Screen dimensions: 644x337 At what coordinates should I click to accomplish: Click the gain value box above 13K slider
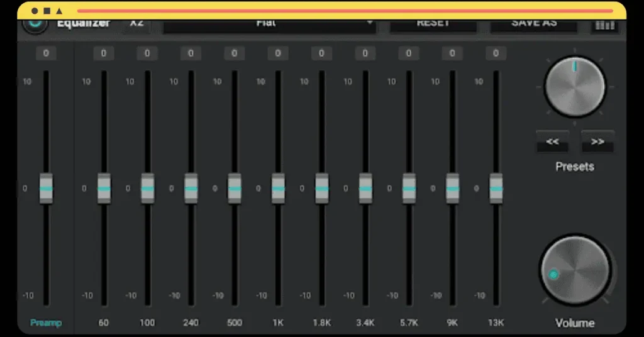(x=496, y=53)
